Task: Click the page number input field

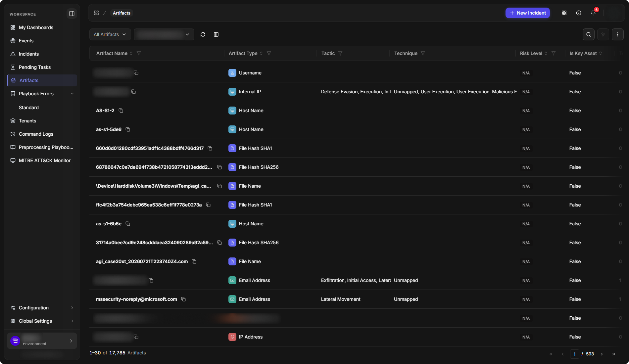Action: 574,354
